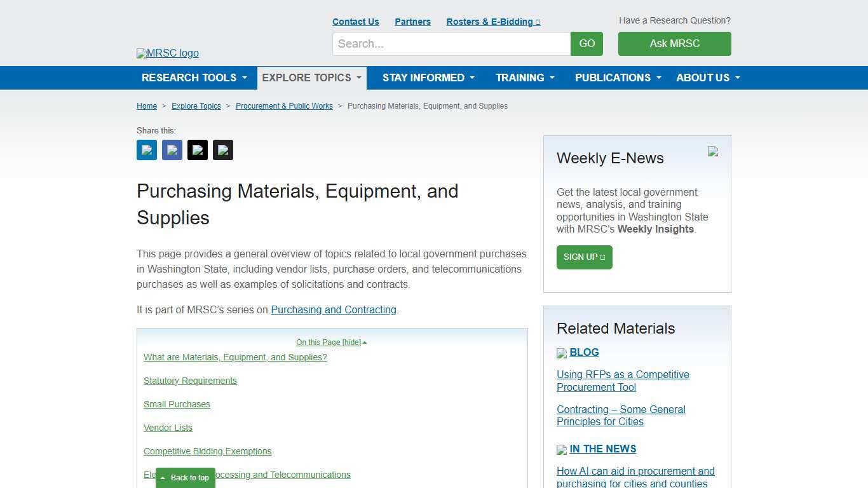The image size is (868, 488).
Task: Expand the TRAINING menu
Action: [525, 78]
